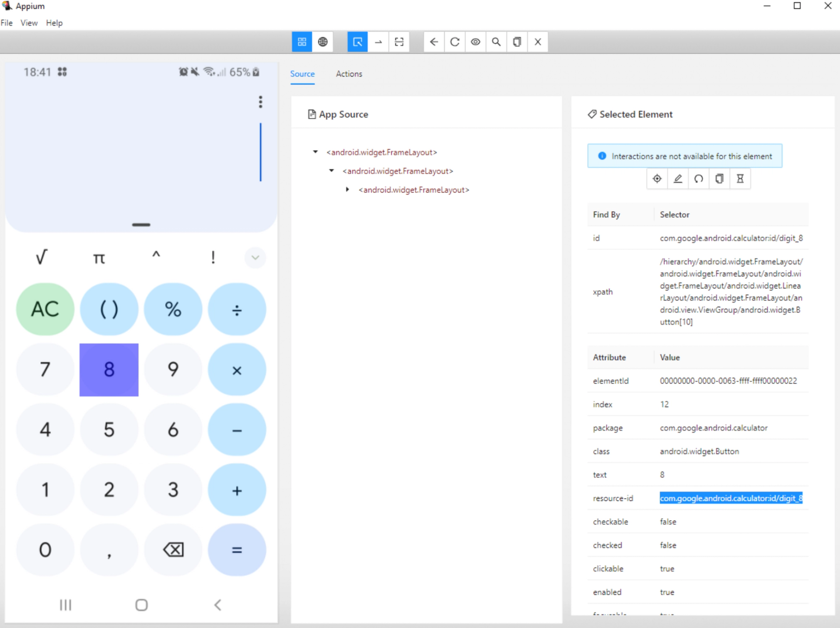Image resolution: width=840 pixels, height=628 pixels.
Task: Open the View menu
Action: [29, 23]
